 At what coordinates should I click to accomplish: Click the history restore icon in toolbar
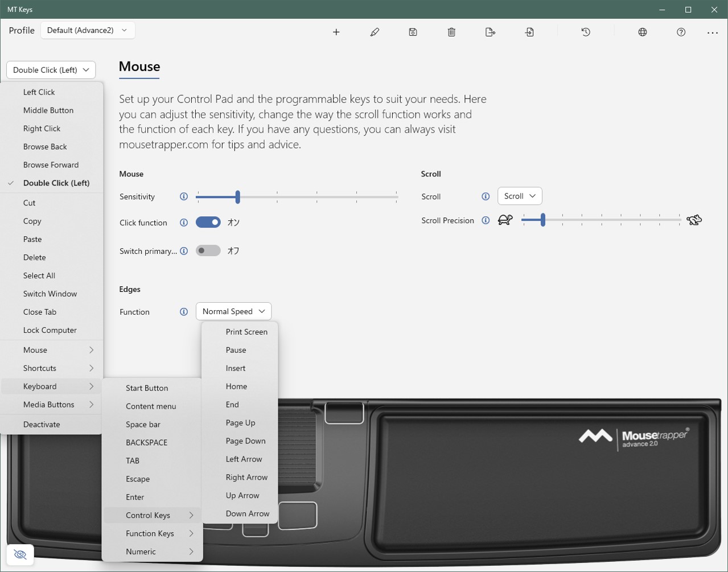point(586,32)
